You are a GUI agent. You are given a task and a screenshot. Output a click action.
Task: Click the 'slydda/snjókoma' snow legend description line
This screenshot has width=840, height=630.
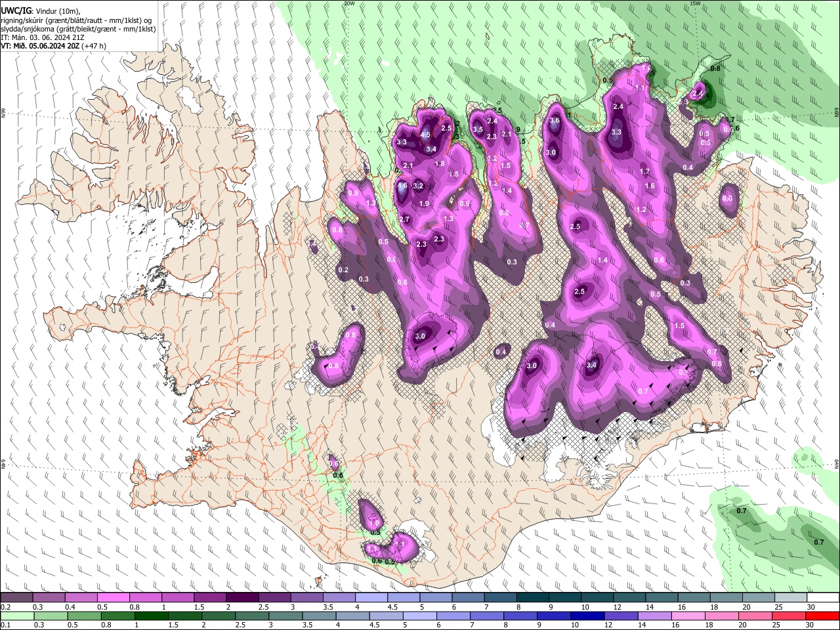coord(78,29)
